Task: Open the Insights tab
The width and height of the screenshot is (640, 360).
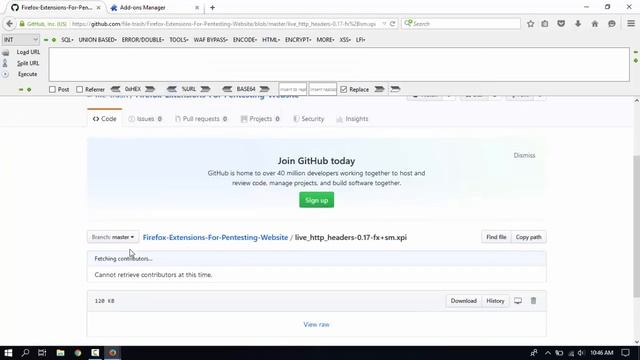Action: 352,119
